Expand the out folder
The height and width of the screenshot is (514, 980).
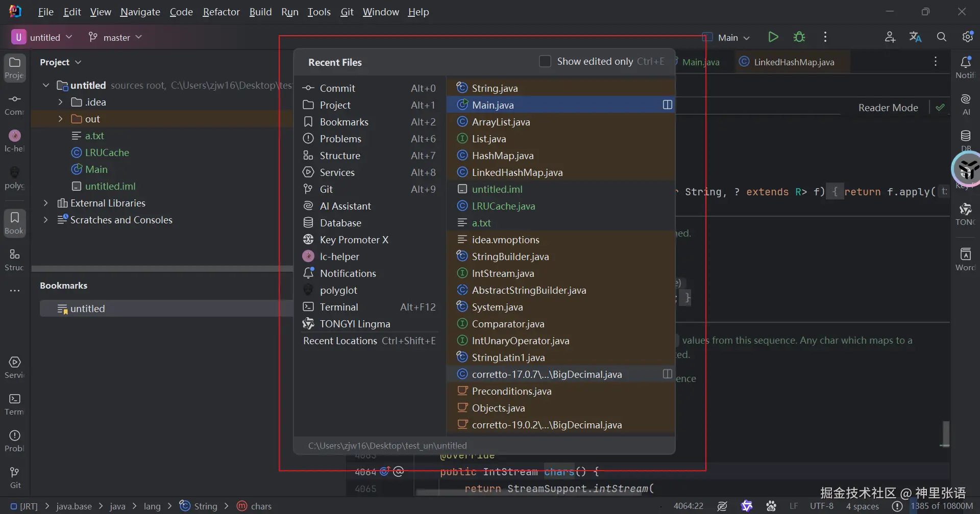pyautogui.click(x=60, y=119)
